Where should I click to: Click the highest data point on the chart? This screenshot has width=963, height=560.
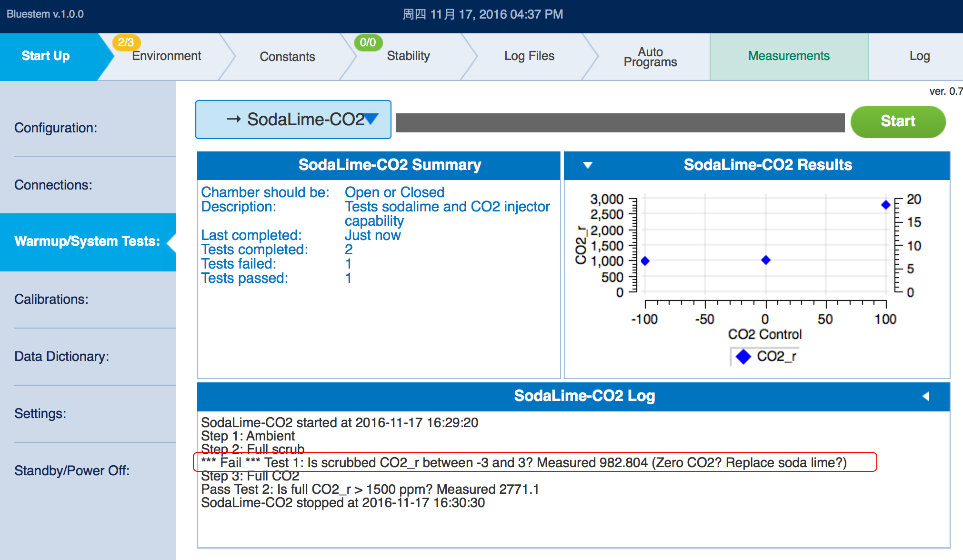point(885,205)
